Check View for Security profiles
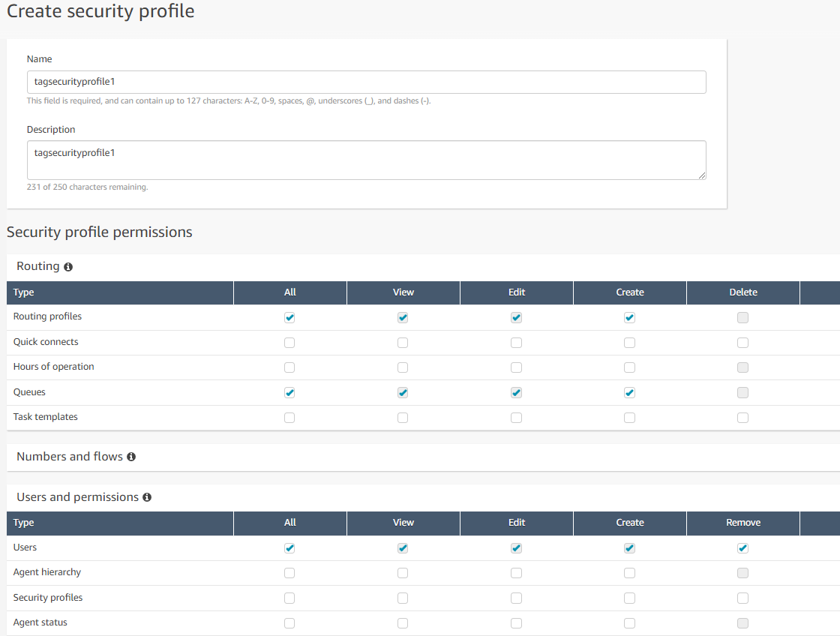This screenshot has width=840, height=636. point(403,598)
